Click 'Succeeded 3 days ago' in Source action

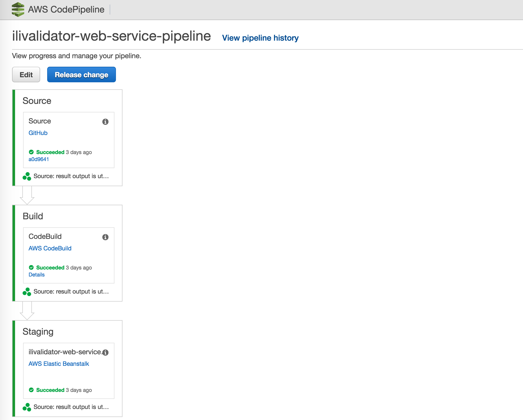[64, 152]
